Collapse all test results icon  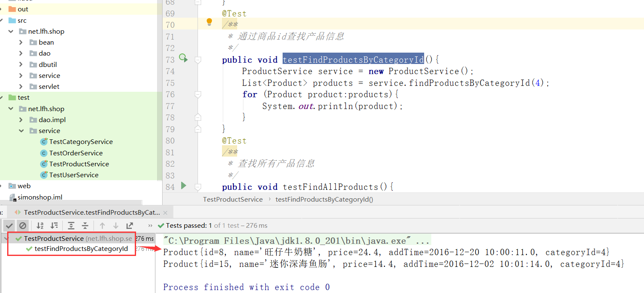click(x=85, y=226)
